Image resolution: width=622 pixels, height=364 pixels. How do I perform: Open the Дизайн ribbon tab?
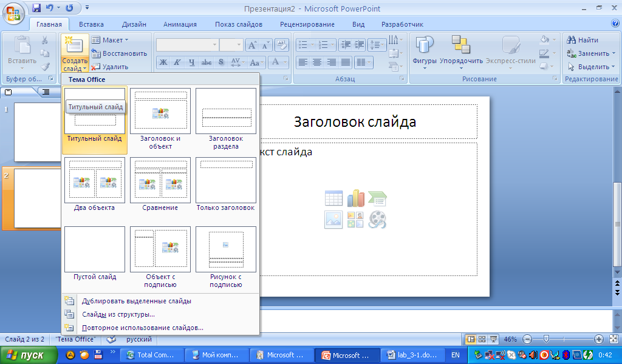134,24
